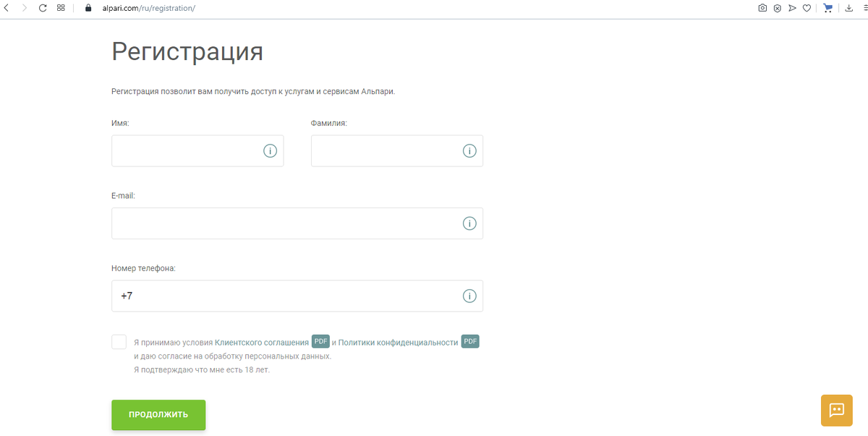Click the send-arrow icon in toolbar

(x=792, y=8)
